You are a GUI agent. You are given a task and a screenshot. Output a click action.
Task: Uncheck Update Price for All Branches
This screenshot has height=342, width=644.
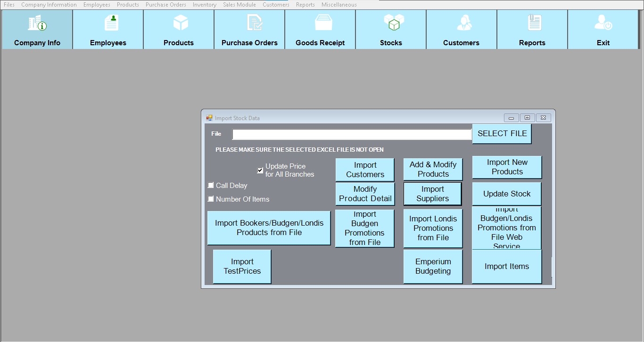tap(260, 170)
